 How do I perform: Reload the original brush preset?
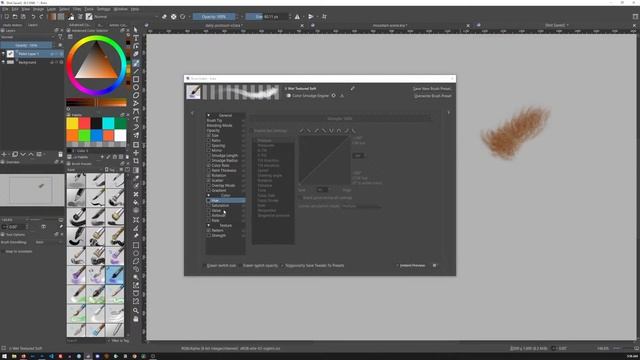tap(182, 17)
